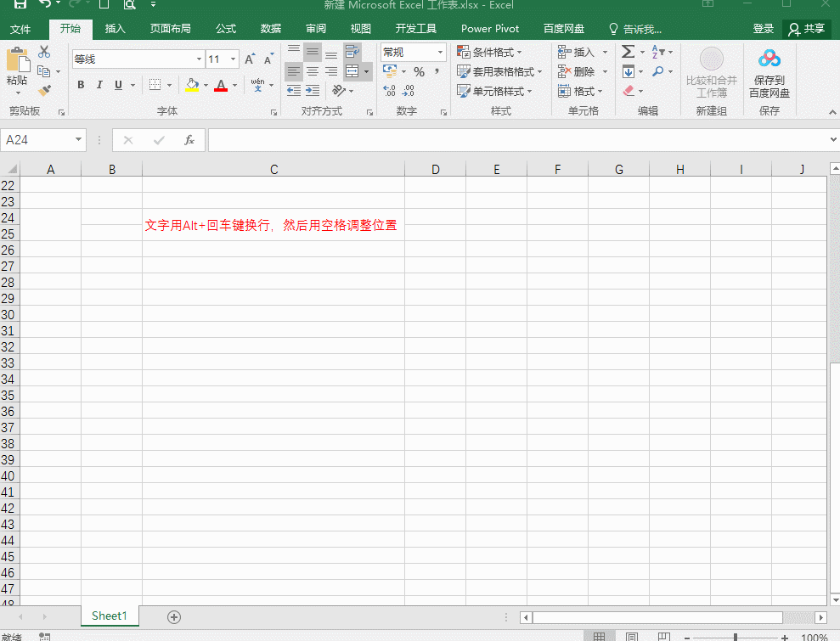Click the Find magnifier icon
This screenshot has width=840, height=641.
coord(658,71)
